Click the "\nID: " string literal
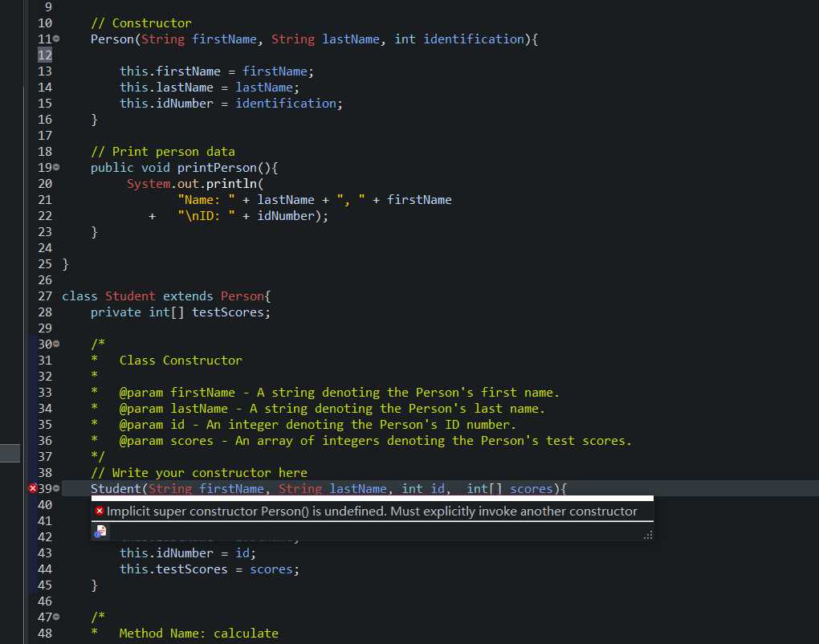 [206, 216]
